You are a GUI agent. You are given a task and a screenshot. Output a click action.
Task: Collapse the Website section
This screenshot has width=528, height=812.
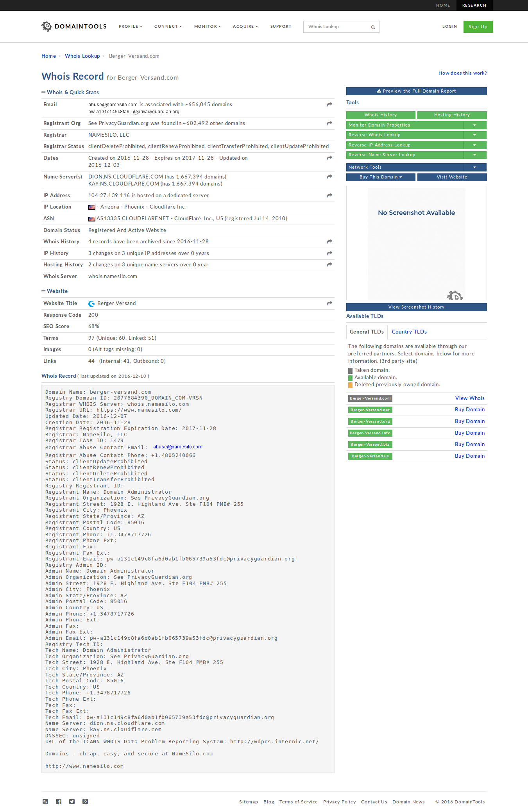point(43,291)
